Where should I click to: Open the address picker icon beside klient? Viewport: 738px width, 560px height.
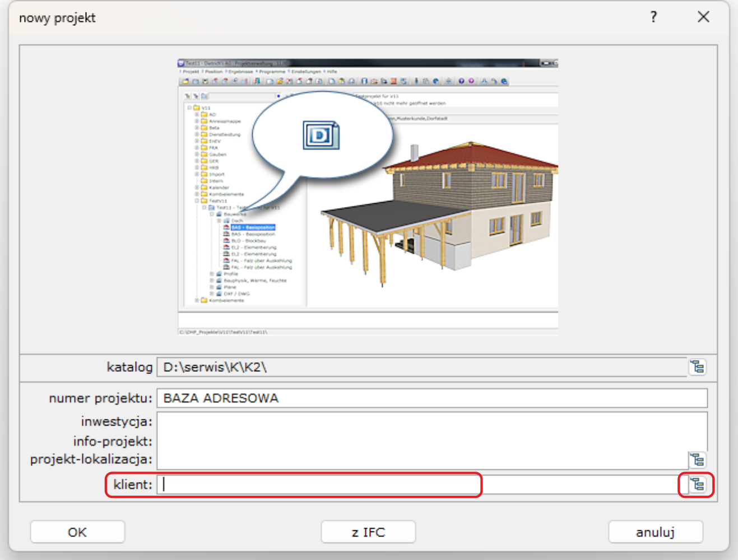pyautogui.click(x=697, y=484)
